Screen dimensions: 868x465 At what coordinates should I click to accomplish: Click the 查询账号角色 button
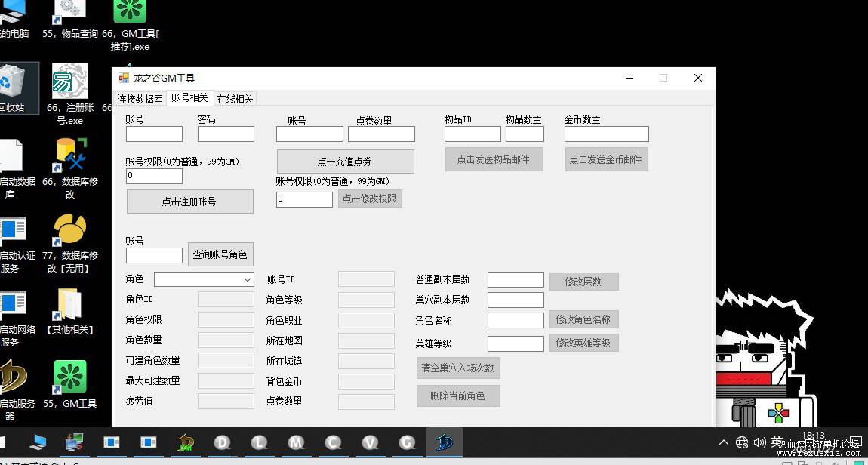click(220, 255)
